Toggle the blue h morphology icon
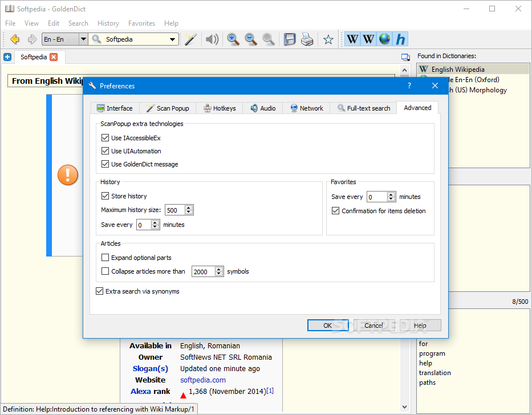The width and height of the screenshot is (532, 415). click(400, 39)
